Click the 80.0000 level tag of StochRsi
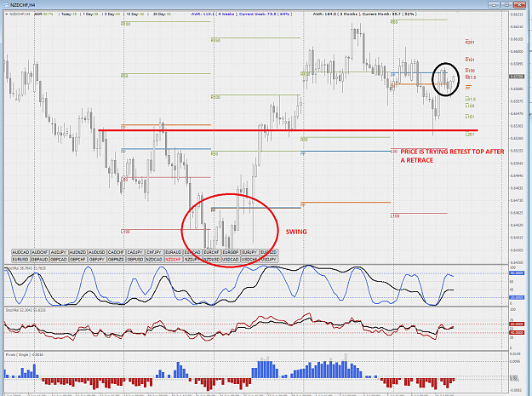532x396 pixels. [517, 273]
